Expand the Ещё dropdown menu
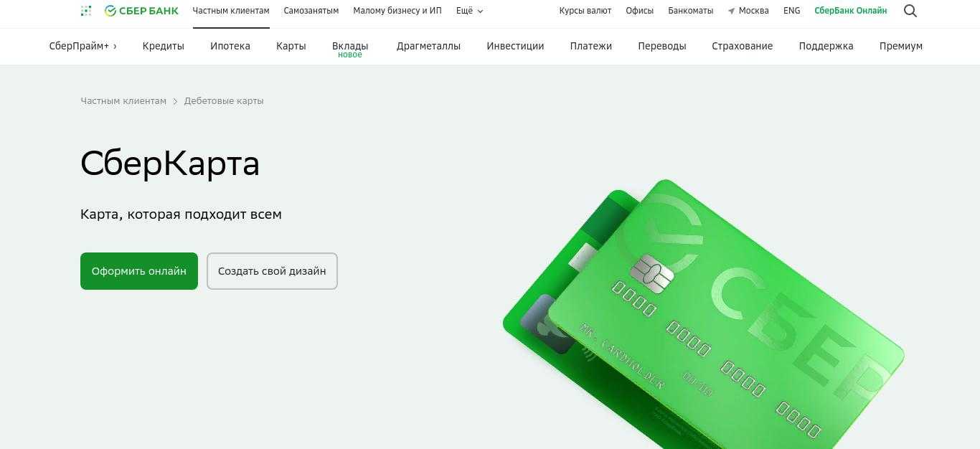980x449 pixels. coord(469,11)
